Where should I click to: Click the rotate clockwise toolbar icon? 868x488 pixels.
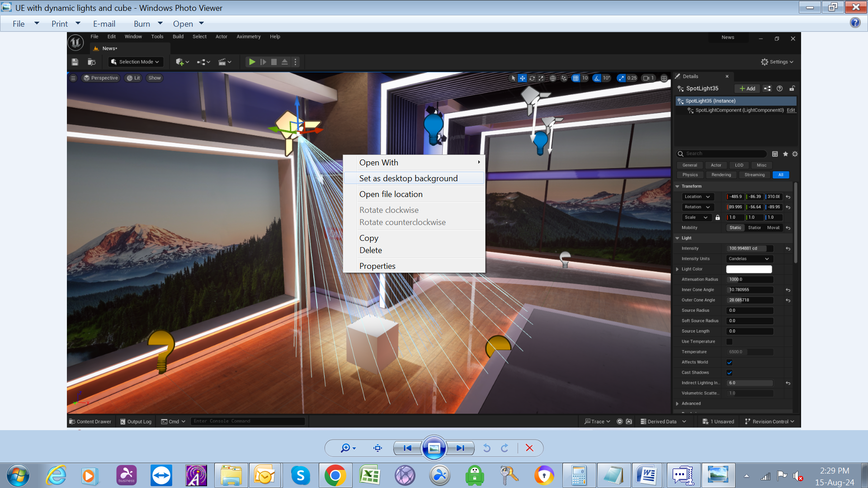coord(505,448)
